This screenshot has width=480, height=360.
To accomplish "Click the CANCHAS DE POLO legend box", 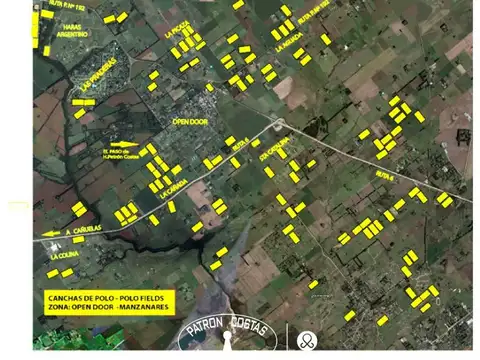I will (109, 302).
